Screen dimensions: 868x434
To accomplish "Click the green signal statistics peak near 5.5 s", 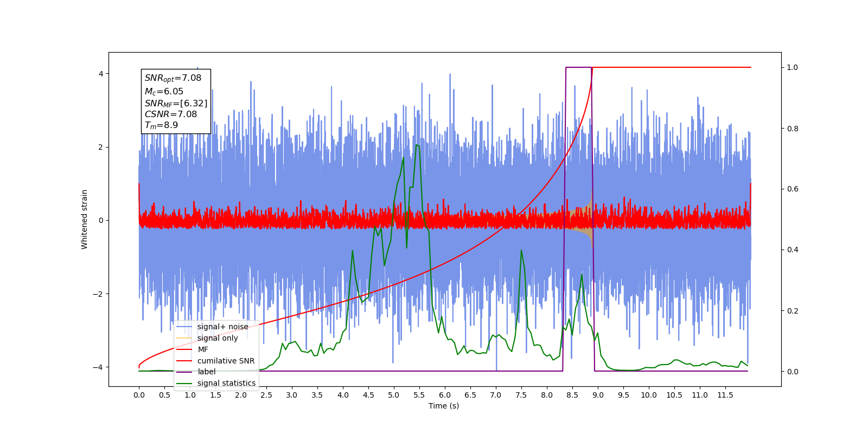I will pos(417,145).
